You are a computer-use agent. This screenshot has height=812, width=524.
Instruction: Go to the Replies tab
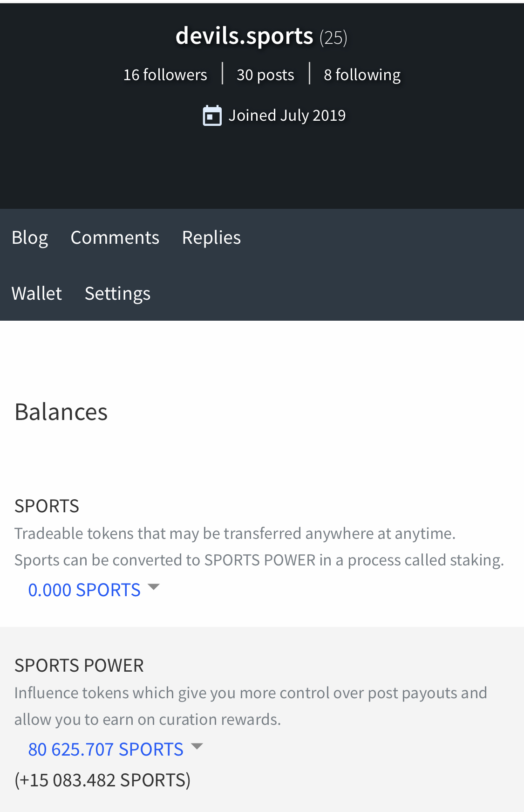pos(211,238)
